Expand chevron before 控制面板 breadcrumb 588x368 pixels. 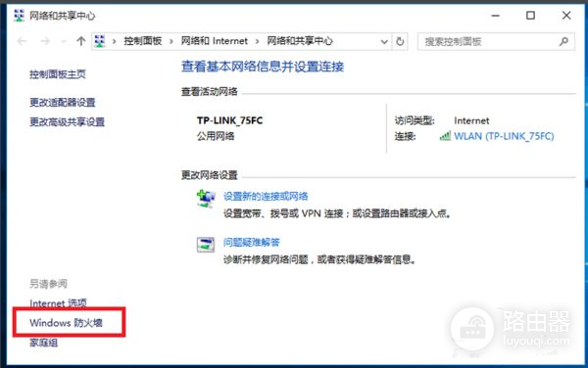point(114,41)
